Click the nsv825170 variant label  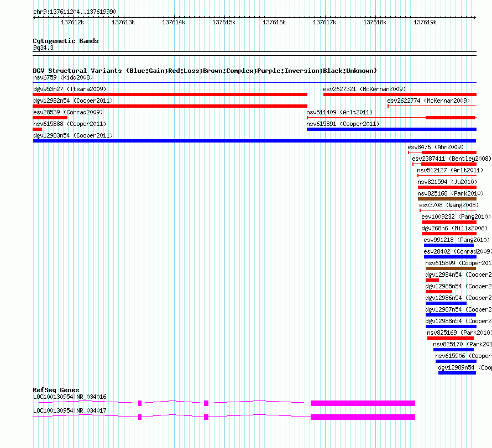pos(463,344)
